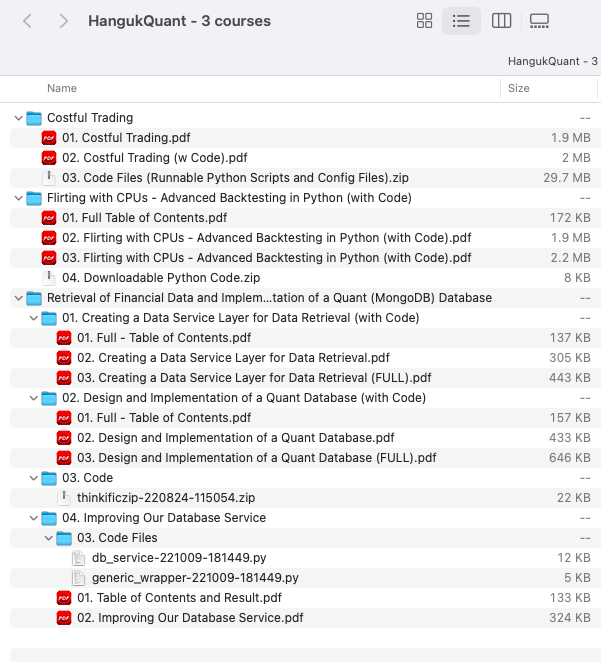
Task: Sort files by the Size column
Action: click(519, 88)
